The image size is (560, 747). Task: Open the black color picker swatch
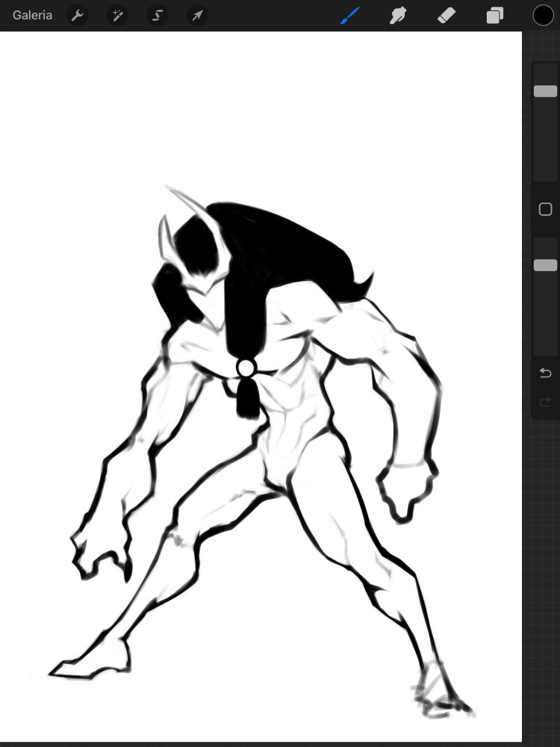click(x=543, y=15)
